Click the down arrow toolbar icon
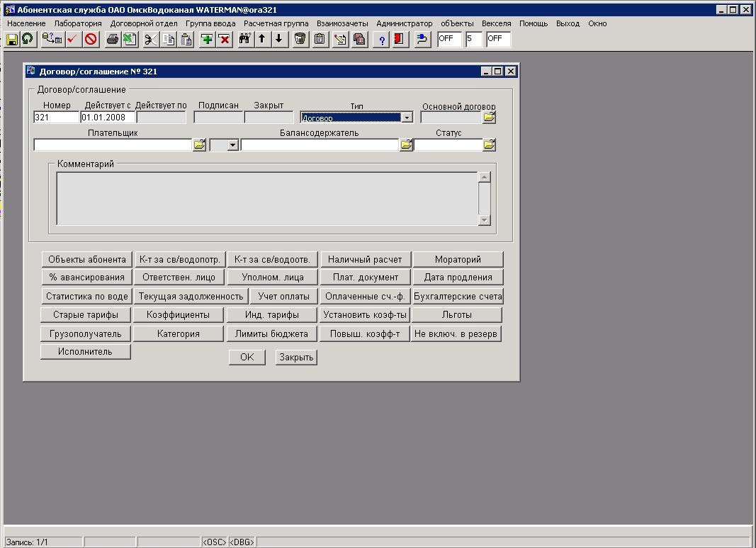 pyautogui.click(x=278, y=39)
